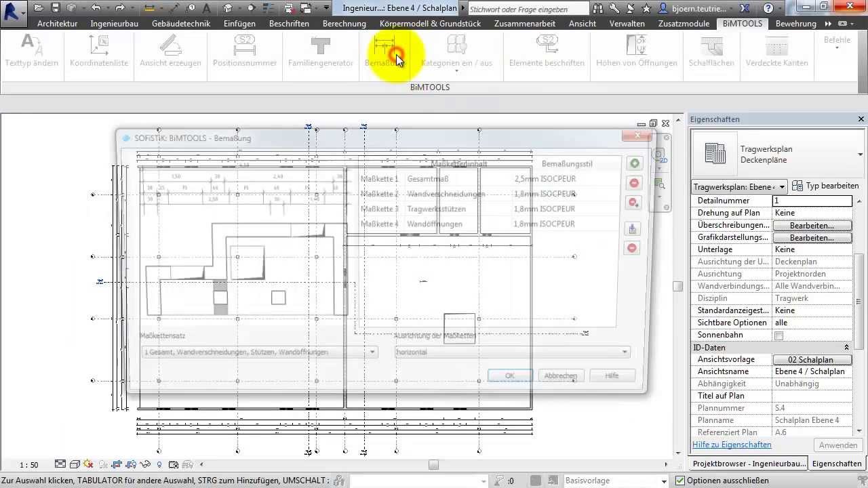Open Autodesk Exchange Apps X icon
The height and width of the screenshot is (488, 868).
pos(744,9)
